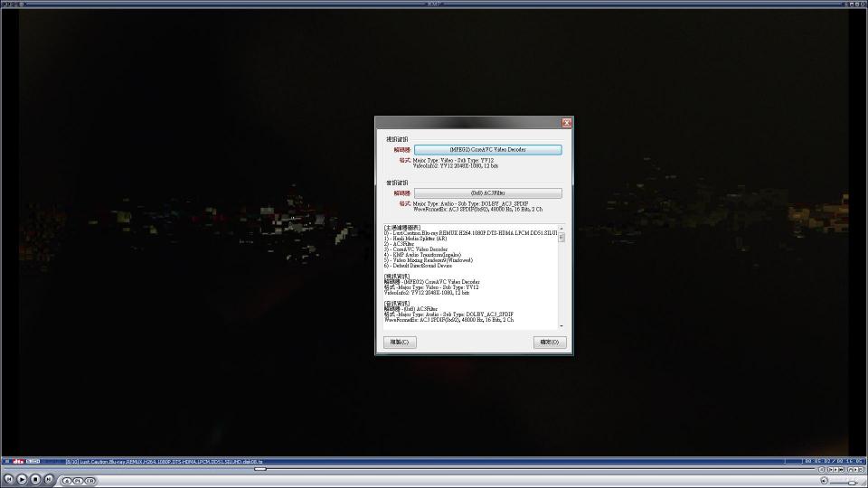Open the CoreAVC Video Decoder properties
868x488 pixels.
click(487, 149)
